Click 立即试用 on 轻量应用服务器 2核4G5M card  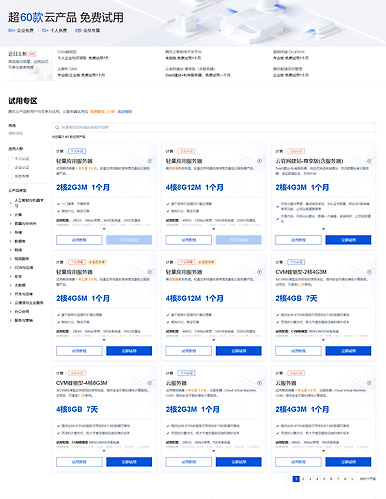coord(129,351)
